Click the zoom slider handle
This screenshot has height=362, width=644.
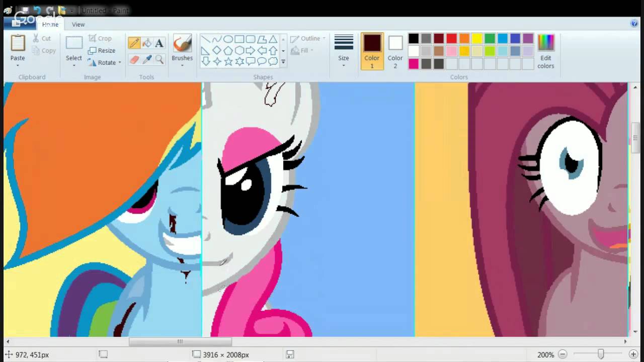600,354
